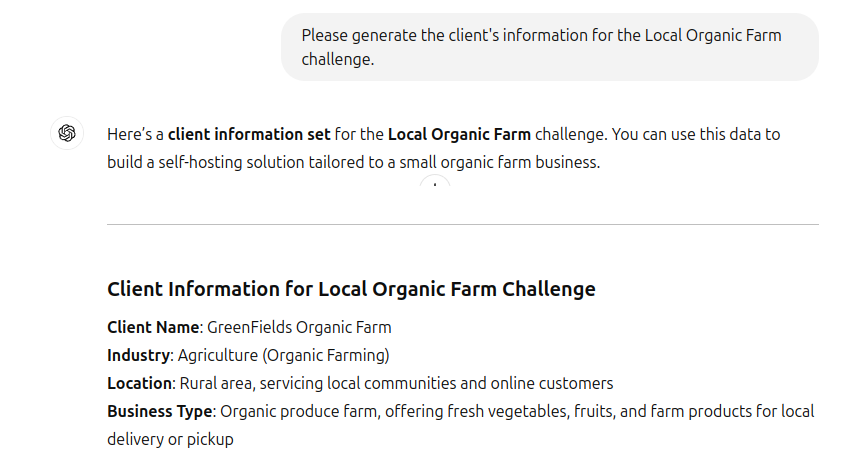Click the bold "Industry" label
Viewport: 864px width, 466px height.
[139, 355]
